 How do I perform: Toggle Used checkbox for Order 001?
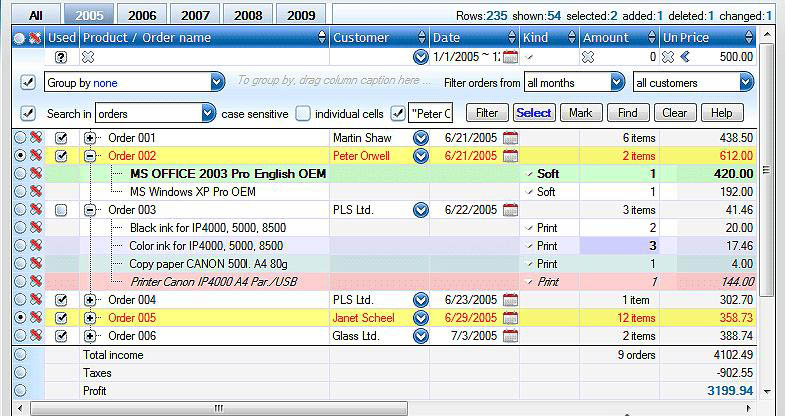click(x=61, y=138)
